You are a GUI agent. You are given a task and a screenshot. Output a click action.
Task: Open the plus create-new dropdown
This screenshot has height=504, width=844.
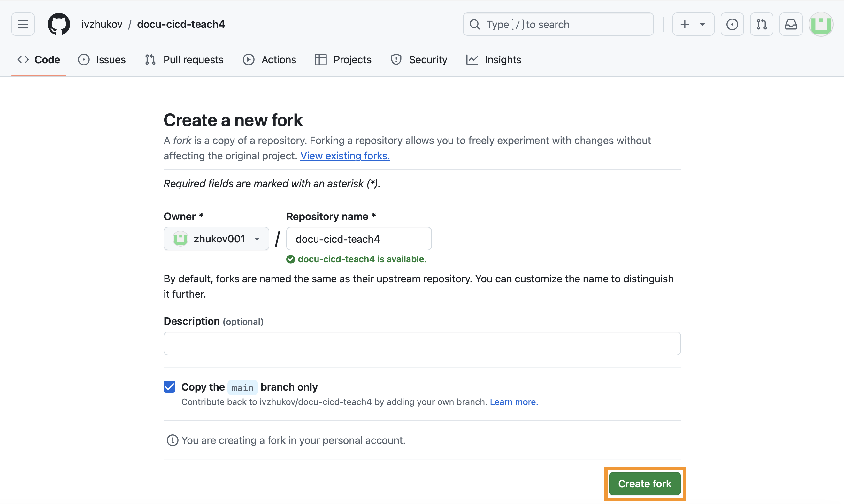(693, 24)
